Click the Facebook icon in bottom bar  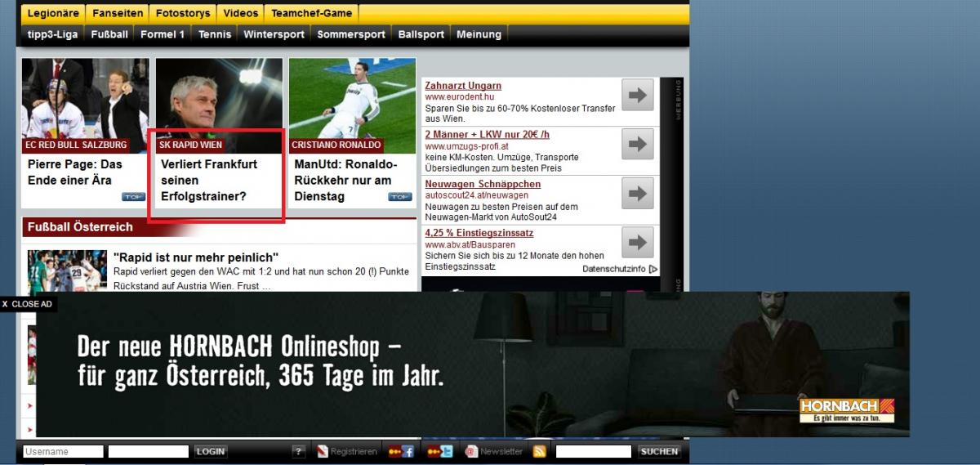tap(402, 451)
